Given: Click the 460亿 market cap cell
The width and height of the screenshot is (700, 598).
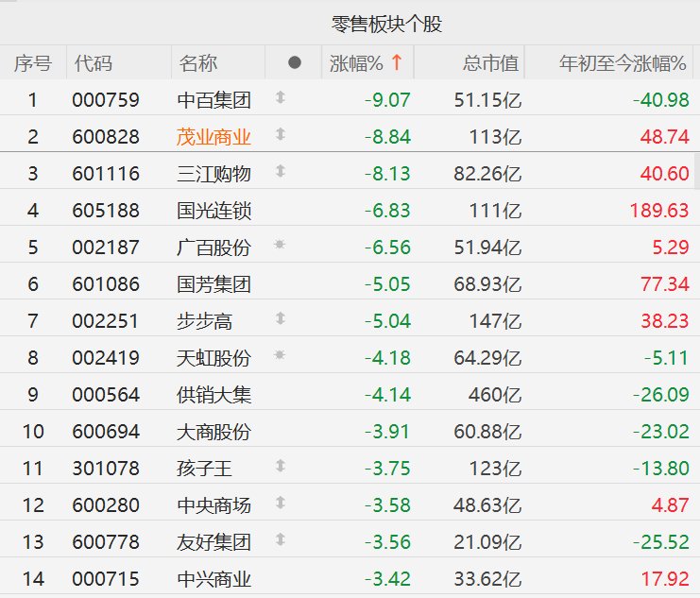Looking at the screenshot, I should tap(495, 395).
